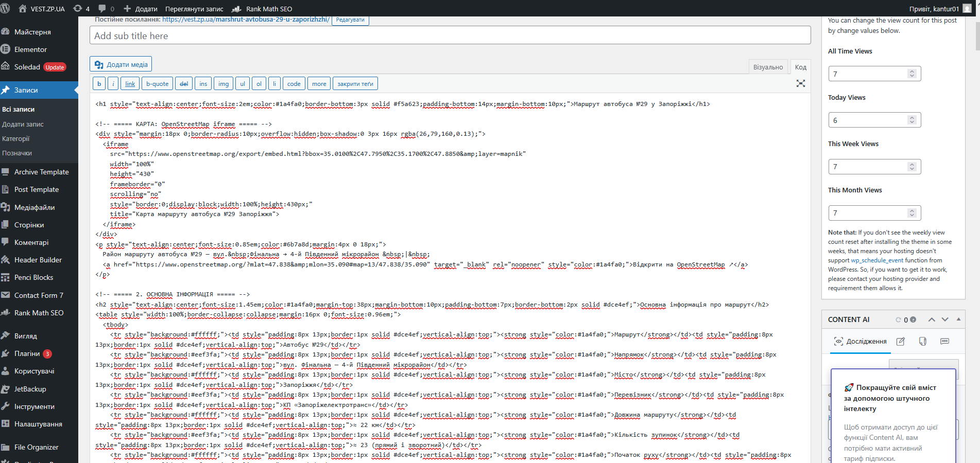Open the VEST.ZP.UA site home link

[42, 9]
